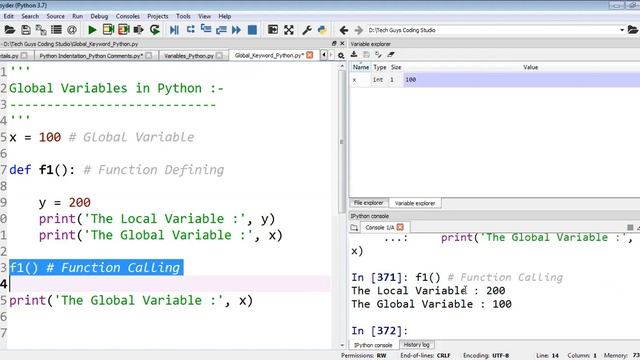Open the working directory path dropdown
The width and height of the screenshot is (640, 360).
tap(622, 30)
